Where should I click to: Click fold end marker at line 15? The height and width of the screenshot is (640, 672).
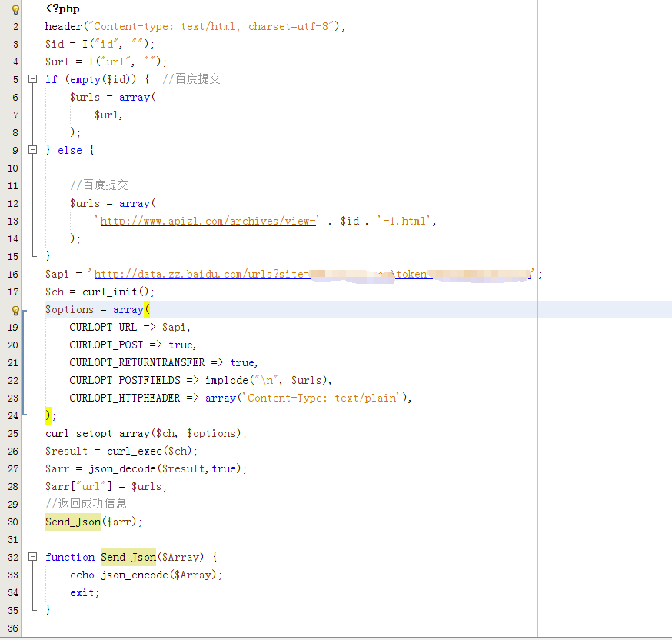tap(32, 255)
